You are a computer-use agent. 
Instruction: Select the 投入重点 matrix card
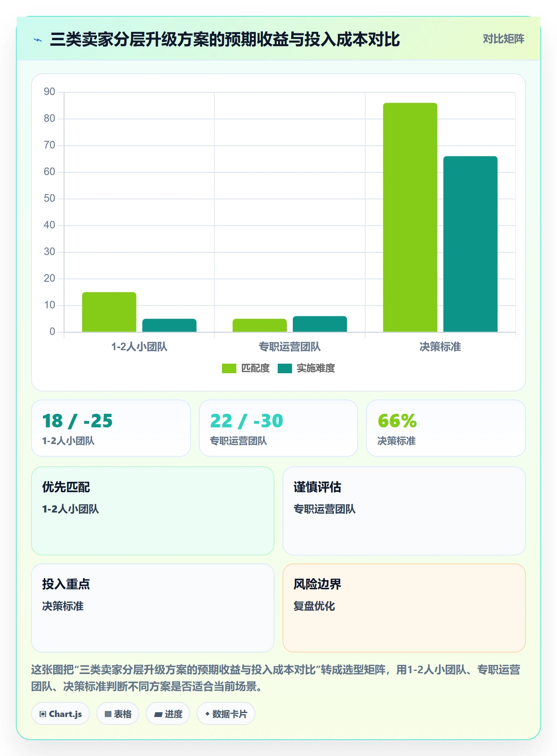tap(153, 608)
